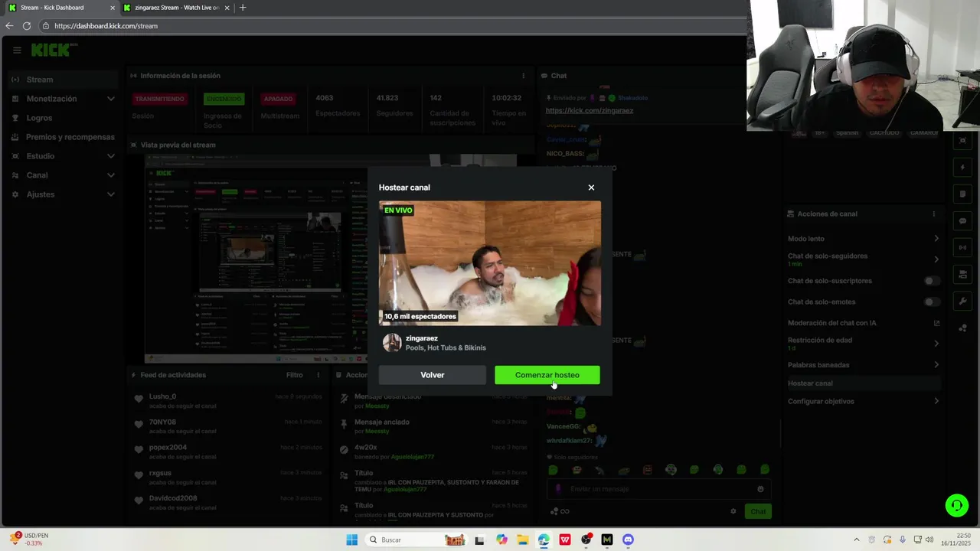
Task: Click the chat bubble icon in right toolbar
Action: click(963, 221)
